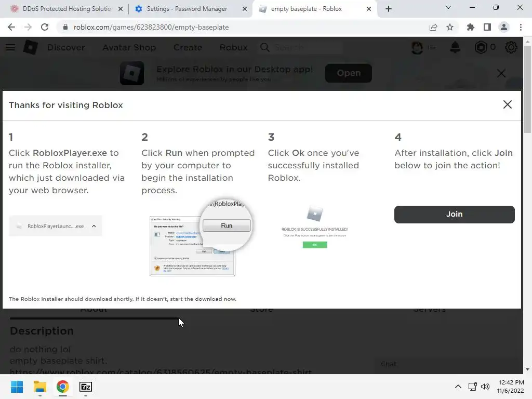Click the Chrome taskbar icon
The image size is (532, 399).
coord(63,387)
